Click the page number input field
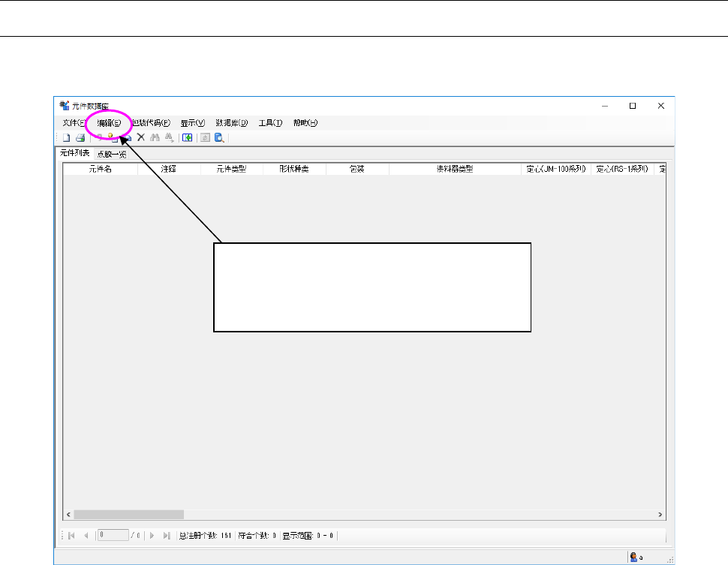The height and width of the screenshot is (565, 728). click(113, 535)
